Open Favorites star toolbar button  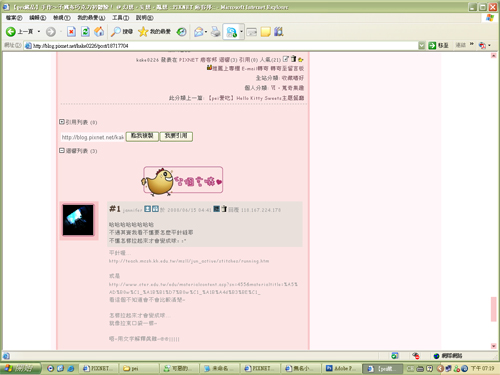point(154,32)
